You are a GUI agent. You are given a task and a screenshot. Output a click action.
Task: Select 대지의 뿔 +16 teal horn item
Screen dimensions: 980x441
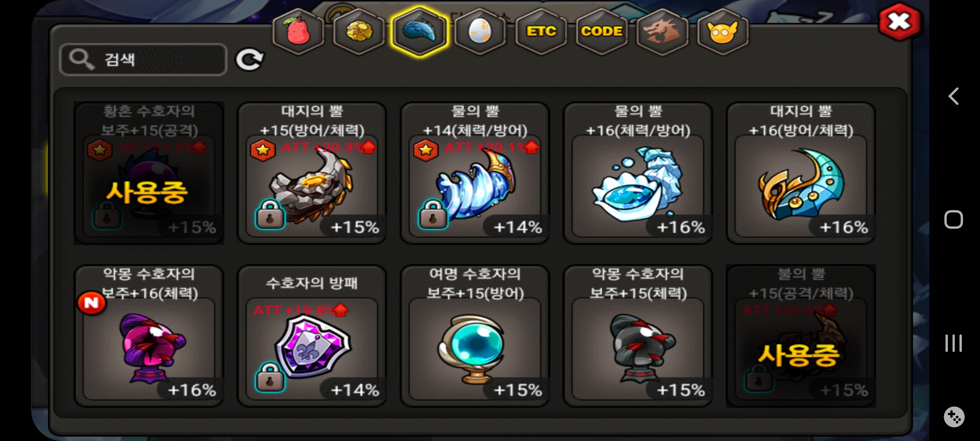pyautogui.click(x=801, y=173)
